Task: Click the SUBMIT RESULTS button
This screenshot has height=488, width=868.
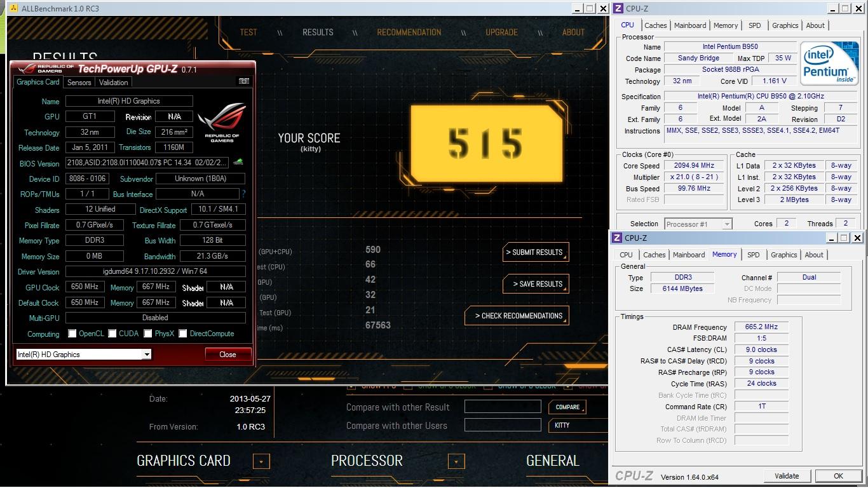Action: pos(534,252)
